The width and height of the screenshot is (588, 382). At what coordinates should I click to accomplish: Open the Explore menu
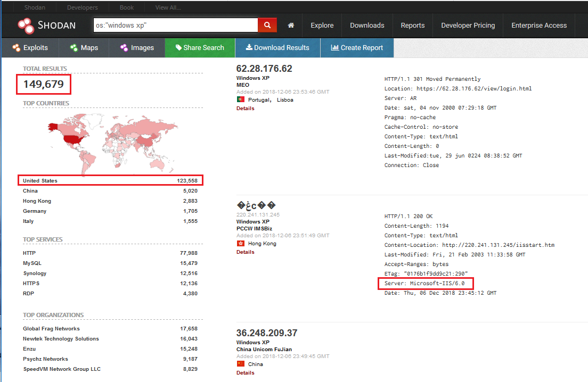point(322,26)
